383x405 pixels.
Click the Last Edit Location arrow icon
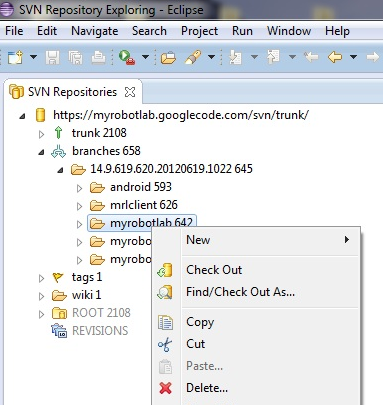click(x=311, y=57)
